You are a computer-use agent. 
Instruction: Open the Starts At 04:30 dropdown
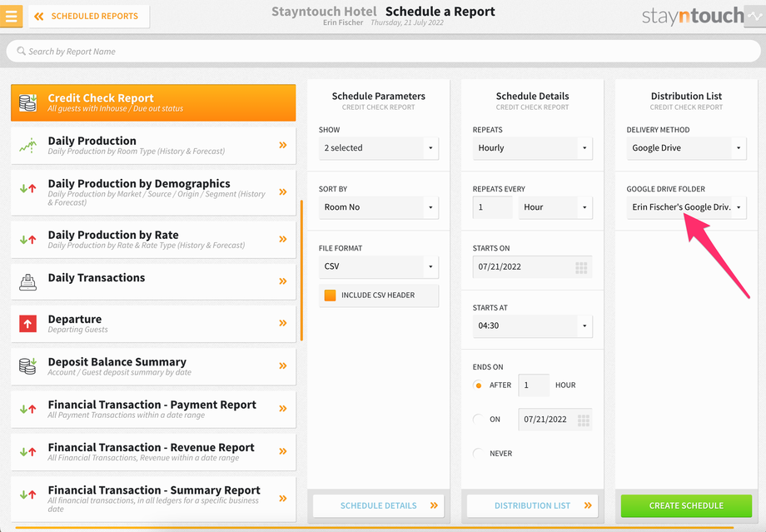point(533,326)
